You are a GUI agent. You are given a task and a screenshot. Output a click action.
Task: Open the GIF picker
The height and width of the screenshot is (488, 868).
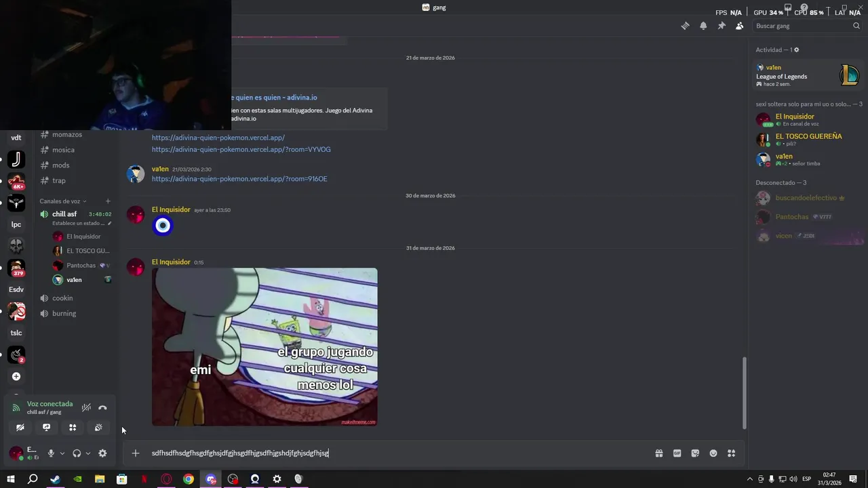[677, 453]
